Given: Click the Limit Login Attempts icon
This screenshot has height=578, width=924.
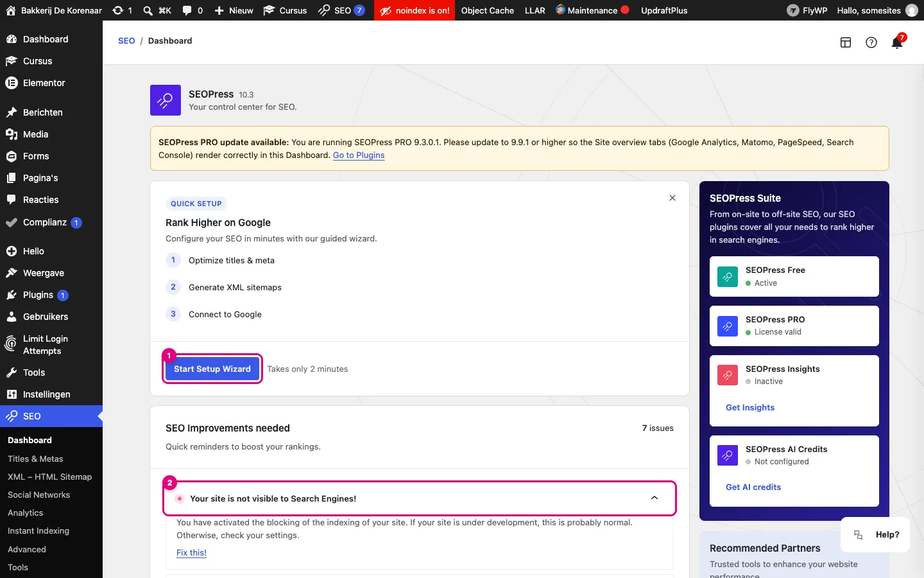Looking at the screenshot, I should point(11,344).
